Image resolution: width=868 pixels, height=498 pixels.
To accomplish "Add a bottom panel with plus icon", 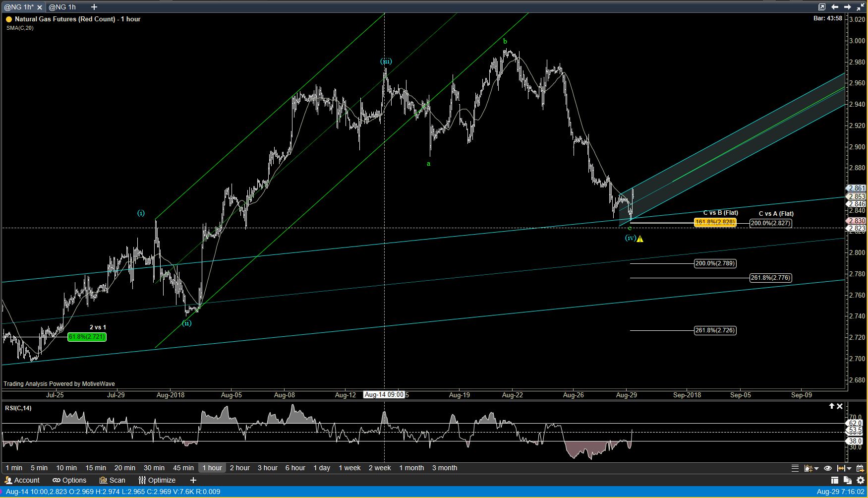I will (x=193, y=480).
